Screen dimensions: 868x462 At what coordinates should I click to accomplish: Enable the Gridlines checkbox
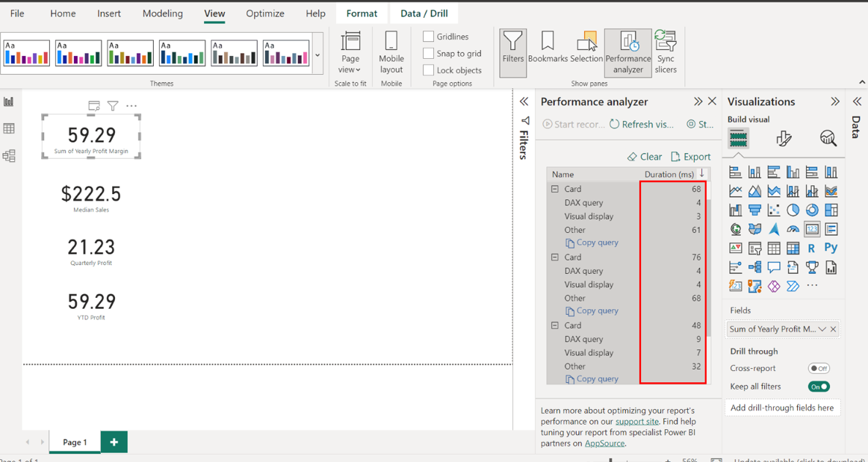[x=429, y=37]
